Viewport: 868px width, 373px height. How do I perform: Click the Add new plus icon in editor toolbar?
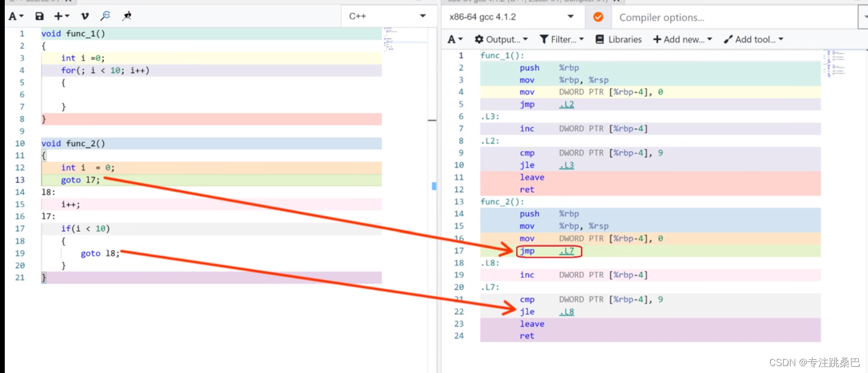coord(61,16)
